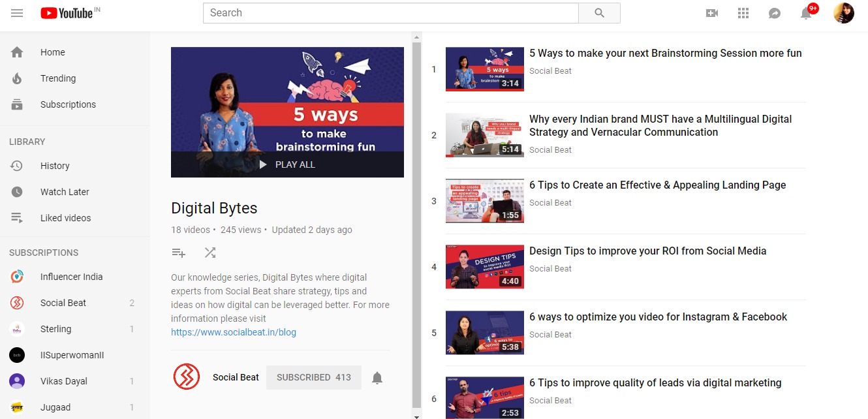Click into the Search input field
The height and width of the screenshot is (419, 868).
coord(391,13)
